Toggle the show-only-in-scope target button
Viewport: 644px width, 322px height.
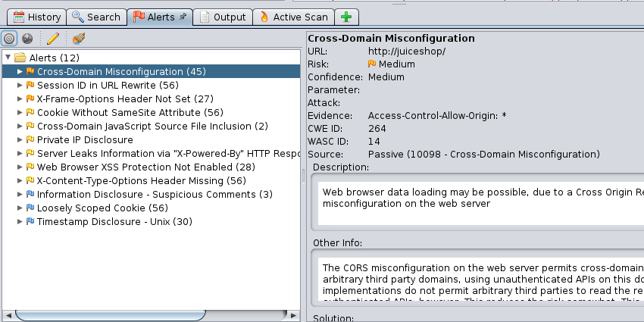(x=11, y=38)
